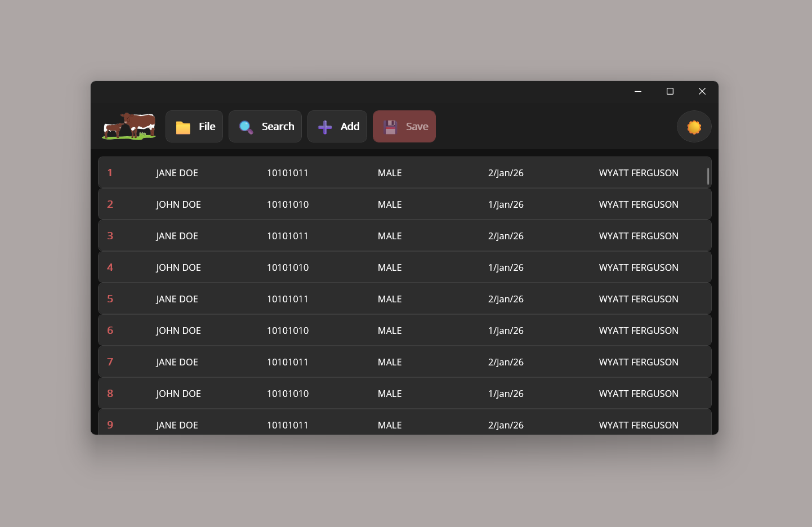
Task: Toggle the theme using the sun icon
Action: coord(694,127)
